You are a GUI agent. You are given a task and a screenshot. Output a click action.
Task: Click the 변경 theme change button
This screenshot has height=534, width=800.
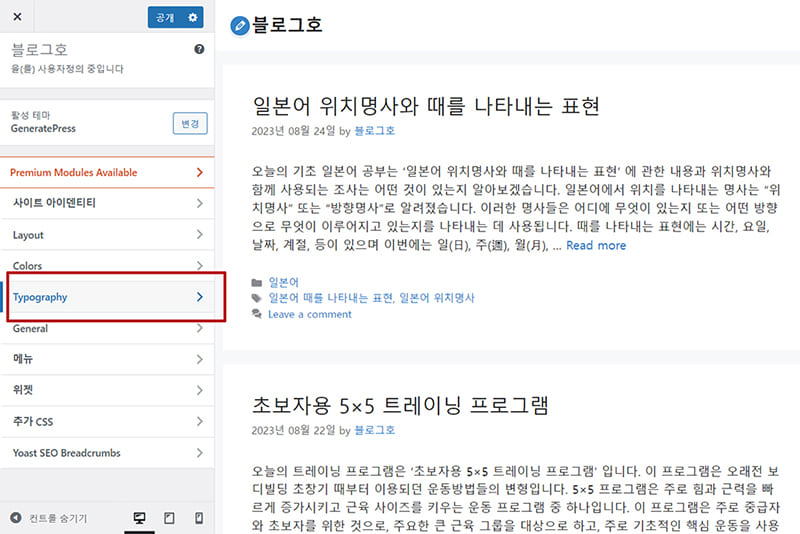[x=190, y=123]
